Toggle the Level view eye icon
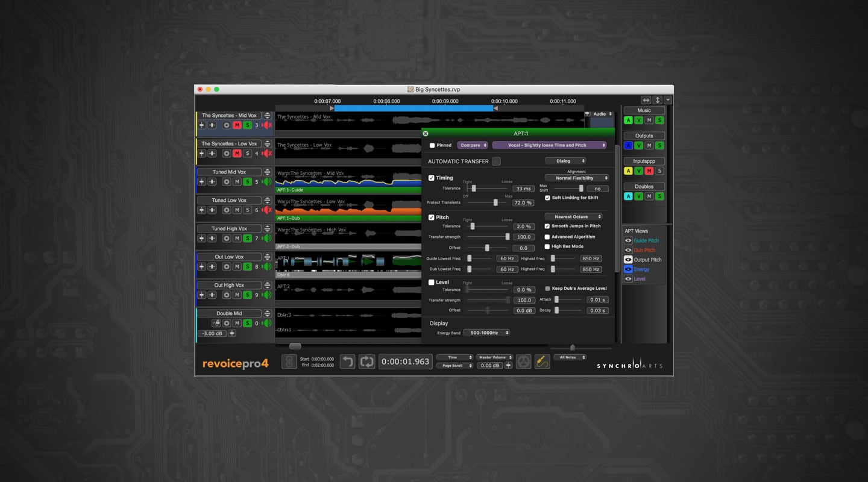Screen dimensions: 868x482 tap(628, 279)
